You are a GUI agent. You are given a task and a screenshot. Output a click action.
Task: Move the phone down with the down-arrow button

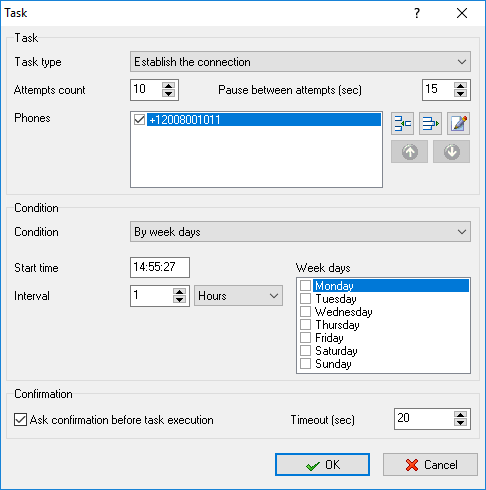451,152
